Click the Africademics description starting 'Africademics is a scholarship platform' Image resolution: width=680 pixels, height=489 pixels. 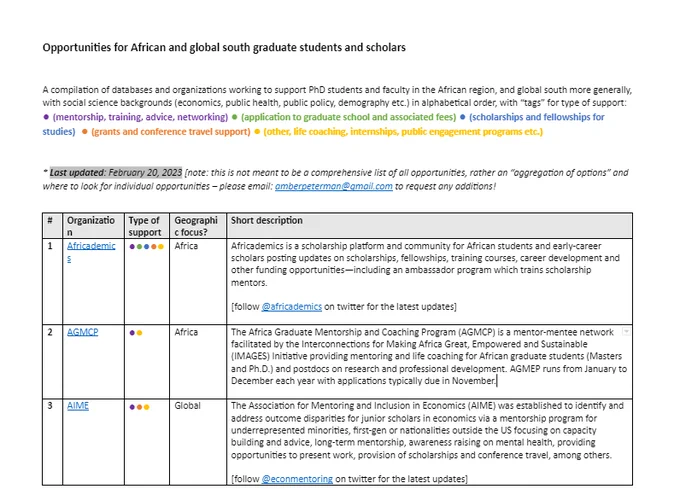[426, 264]
